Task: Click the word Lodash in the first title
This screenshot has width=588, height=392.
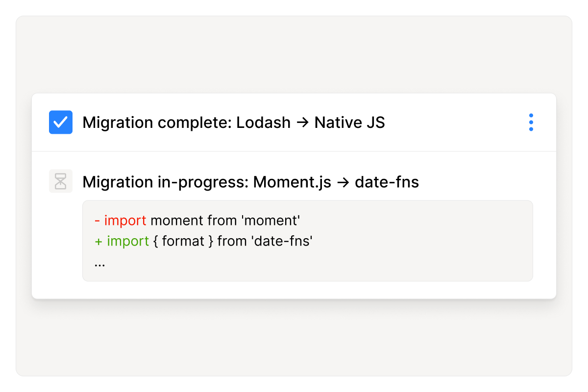Action: click(263, 122)
